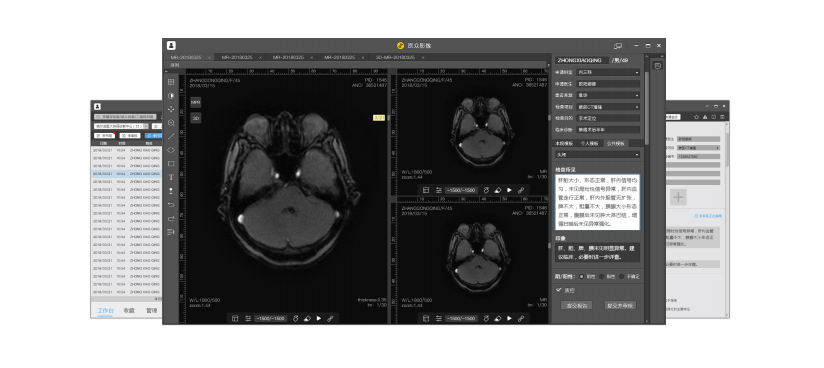Select the stamp marker tool

coord(171,191)
